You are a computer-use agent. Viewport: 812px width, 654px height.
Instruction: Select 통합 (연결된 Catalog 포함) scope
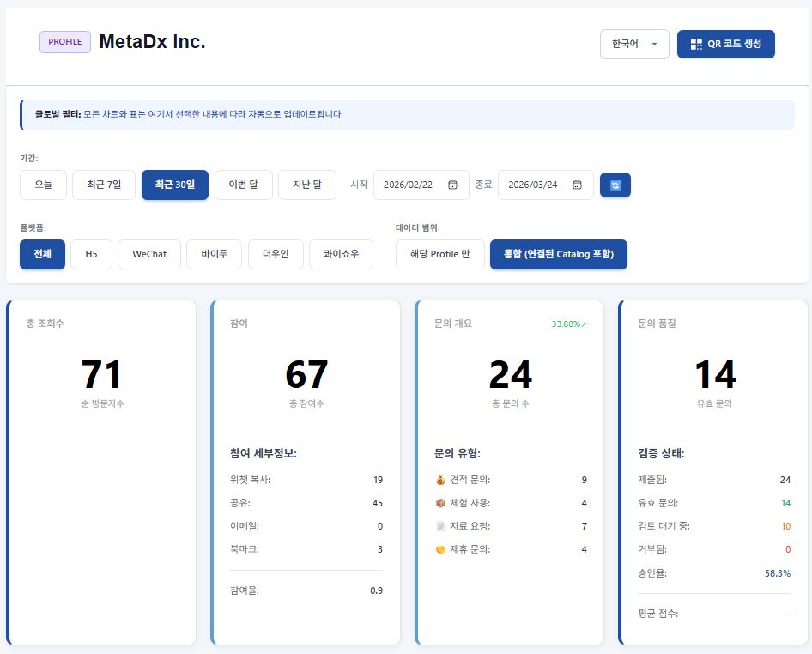[558, 255]
